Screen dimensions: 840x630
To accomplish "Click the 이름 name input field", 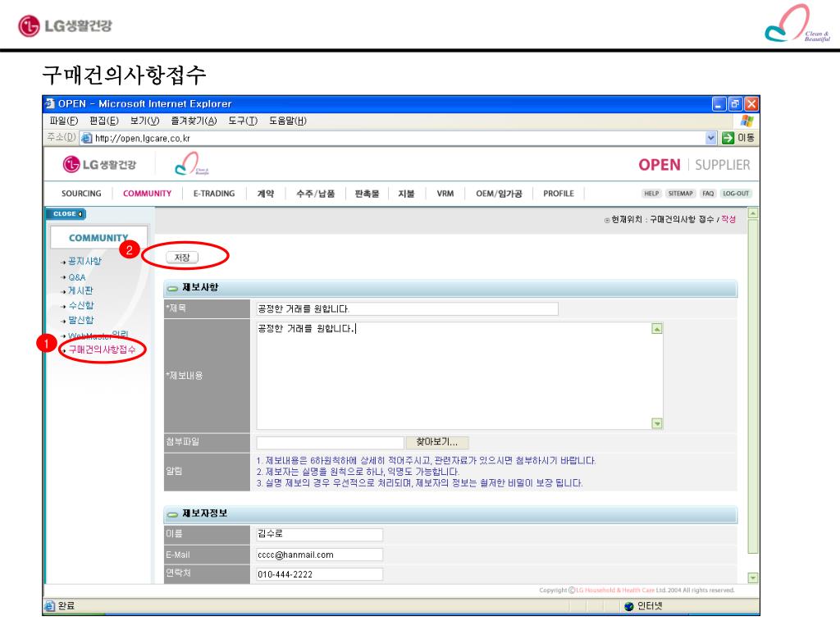I will (x=320, y=534).
